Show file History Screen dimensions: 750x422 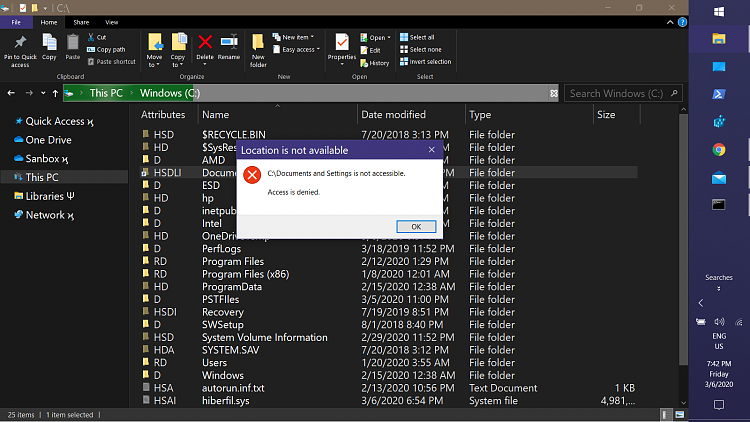coord(375,63)
